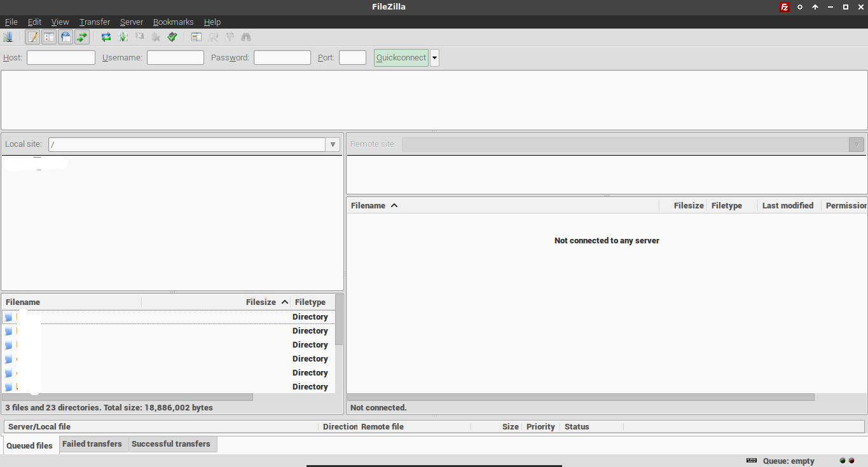Click the Host input field
This screenshot has height=467, width=868.
pos(61,58)
